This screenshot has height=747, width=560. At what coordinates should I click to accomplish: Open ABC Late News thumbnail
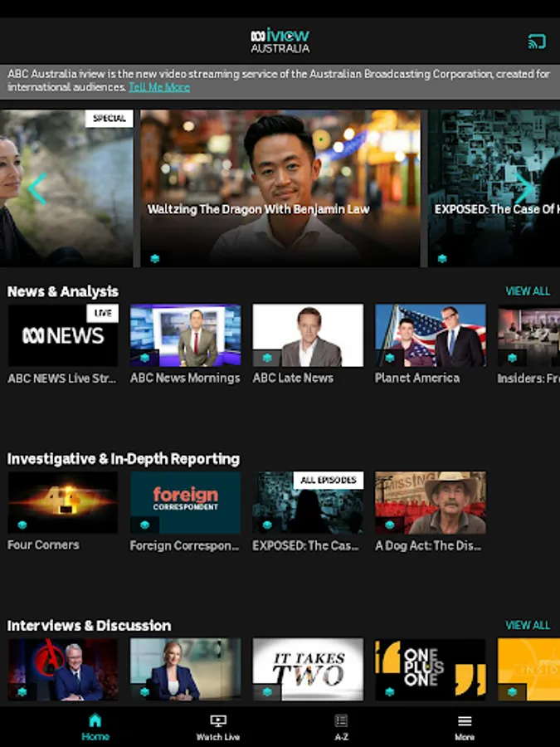[x=308, y=335]
